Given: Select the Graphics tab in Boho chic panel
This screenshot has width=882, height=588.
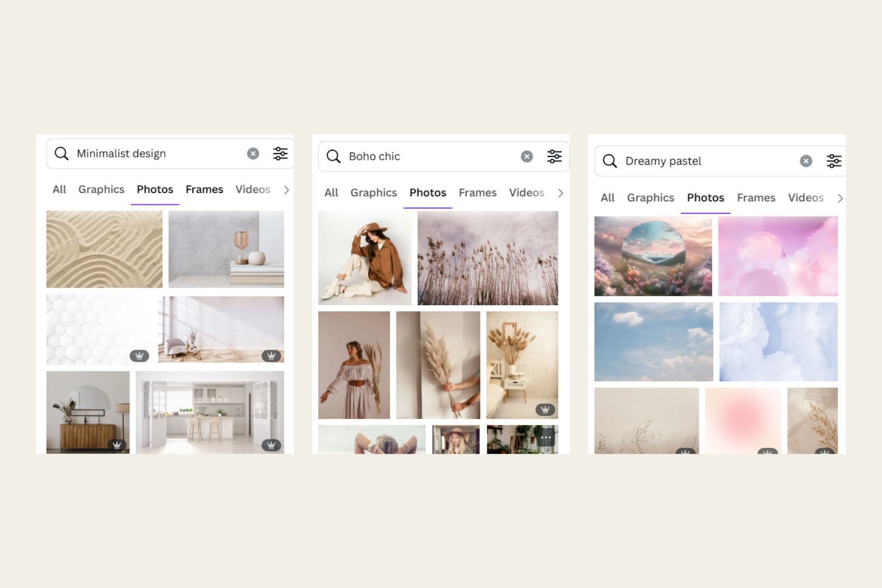Looking at the screenshot, I should [374, 193].
